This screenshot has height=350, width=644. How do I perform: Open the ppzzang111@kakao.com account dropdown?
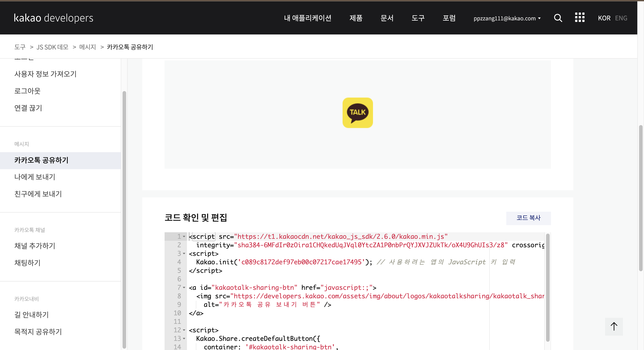(x=507, y=18)
